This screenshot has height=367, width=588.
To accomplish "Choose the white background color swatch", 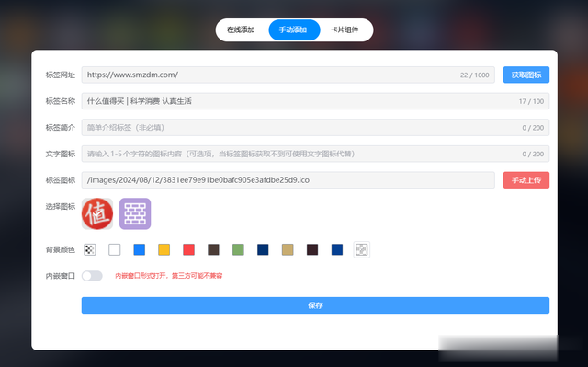I will pyautogui.click(x=114, y=249).
